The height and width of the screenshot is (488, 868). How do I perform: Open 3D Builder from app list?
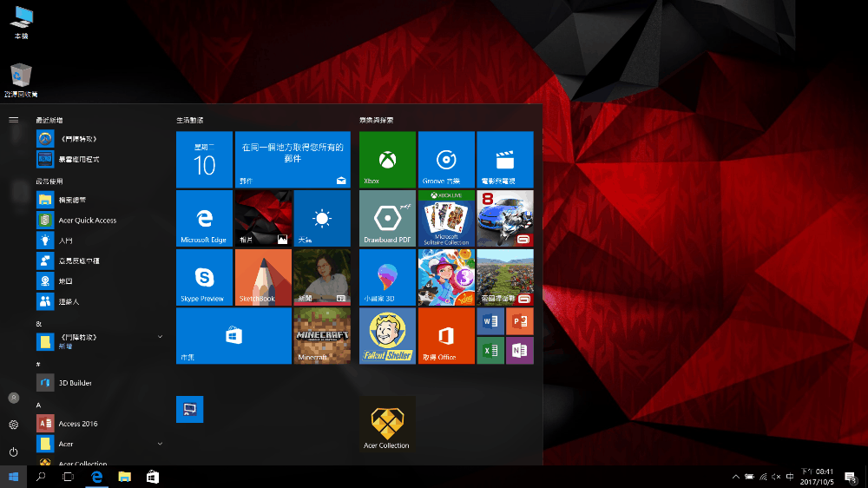[100, 383]
